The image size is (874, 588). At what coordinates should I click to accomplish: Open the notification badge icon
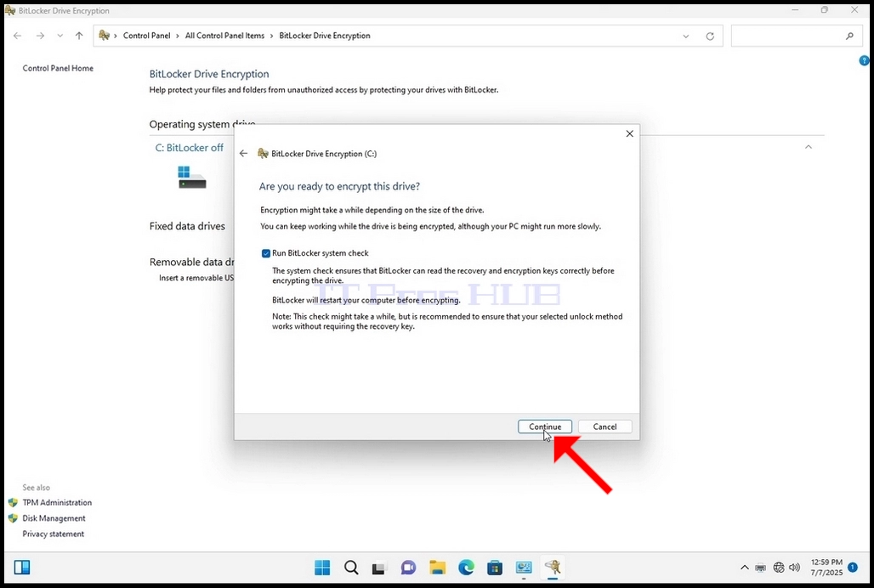853,568
